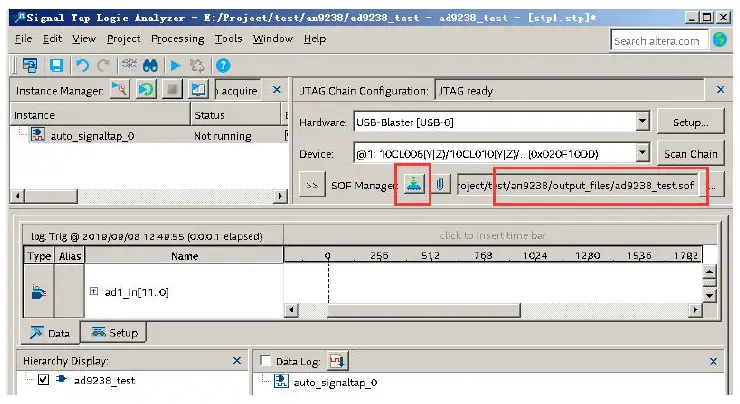Click the waveform scroll-down arrow
Image resolution: width=740 pixels, height=404 pixels.
coord(710,296)
